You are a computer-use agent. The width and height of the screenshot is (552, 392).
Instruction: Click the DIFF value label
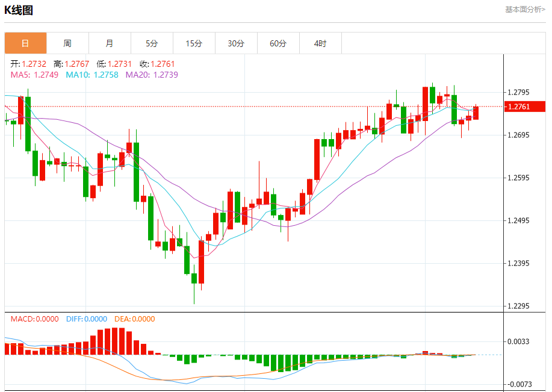[87, 319]
